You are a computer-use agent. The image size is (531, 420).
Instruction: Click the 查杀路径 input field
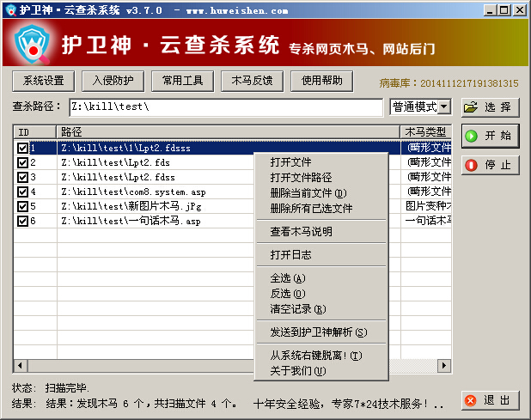pyautogui.click(x=226, y=107)
